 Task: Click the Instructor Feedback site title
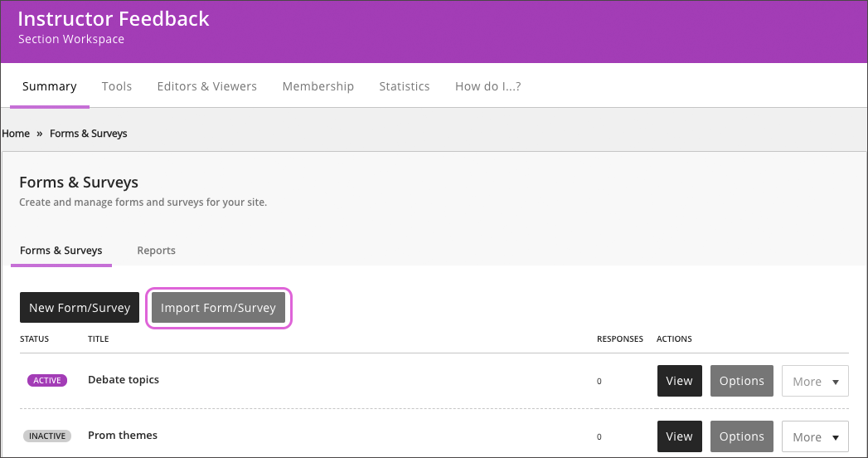tap(114, 19)
